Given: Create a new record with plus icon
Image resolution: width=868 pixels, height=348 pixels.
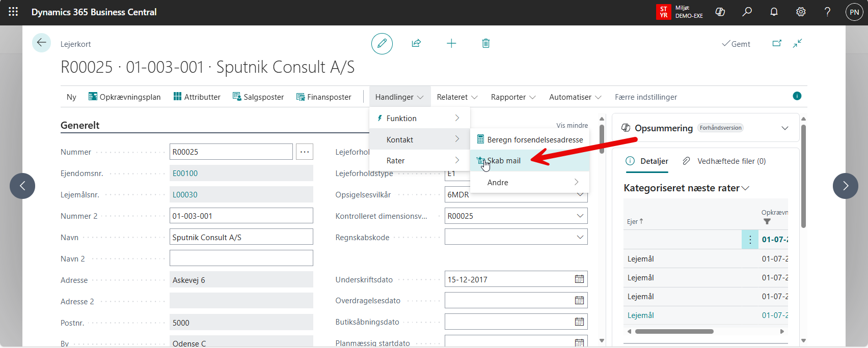Looking at the screenshot, I should [x=451, y=43].
